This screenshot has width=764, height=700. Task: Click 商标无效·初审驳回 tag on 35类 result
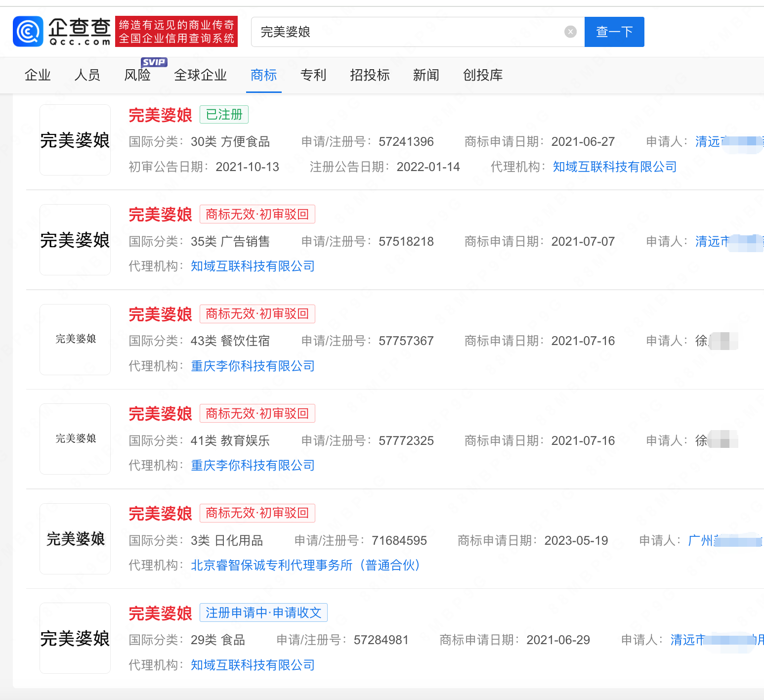(x=257, y=214)
